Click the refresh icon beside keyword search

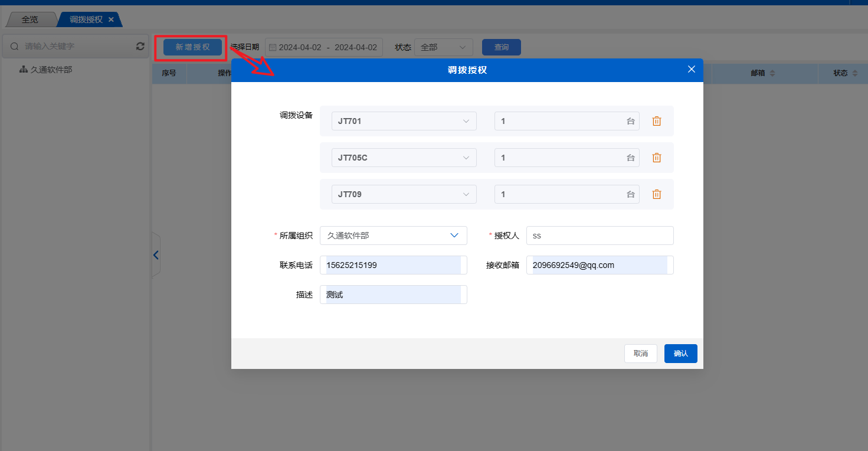(x=140, y=46)
